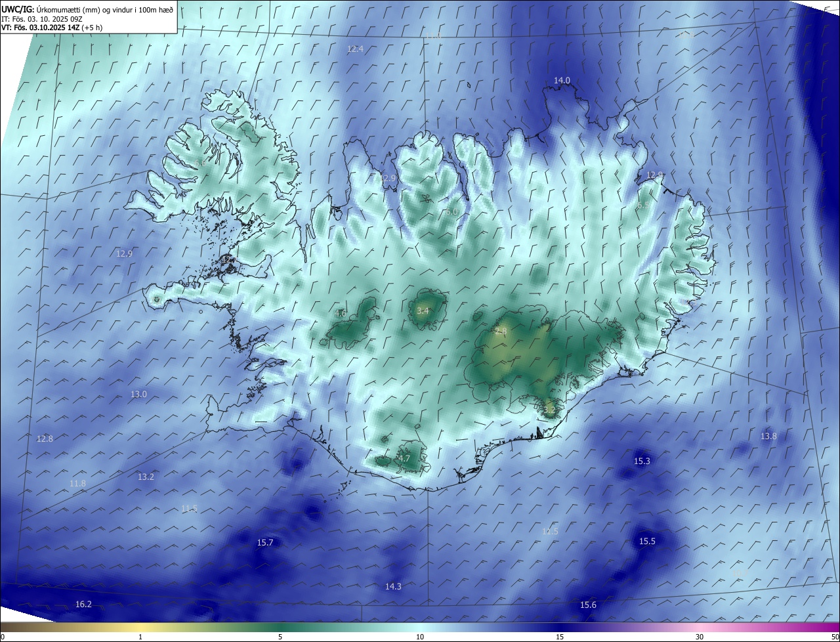The width and height of the screenshot is (840, 642).
Task: Click the 0 tick on the color scale
Action: click(x=3, y=637)
